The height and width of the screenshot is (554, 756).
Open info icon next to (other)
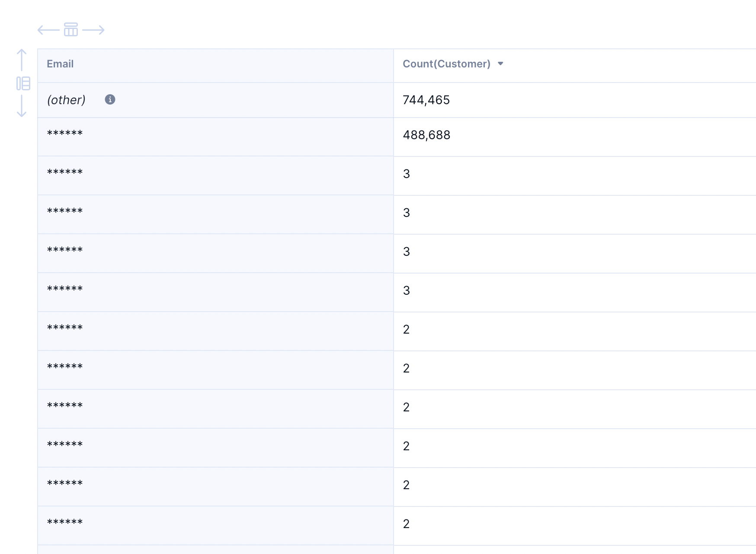(110, 100)
